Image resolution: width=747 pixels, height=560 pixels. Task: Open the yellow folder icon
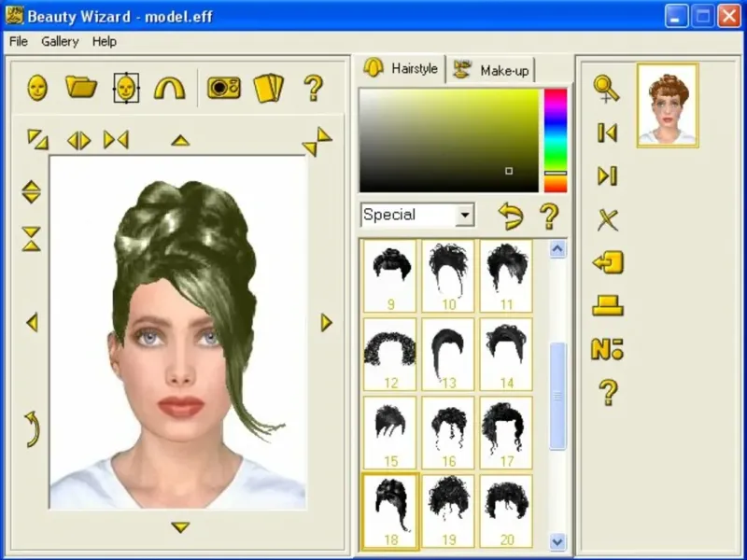coord(81,87)
